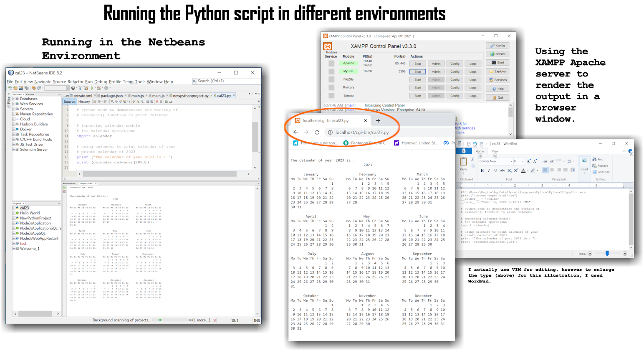Expand Databases node in NetBeans Services

pos(14,99)
